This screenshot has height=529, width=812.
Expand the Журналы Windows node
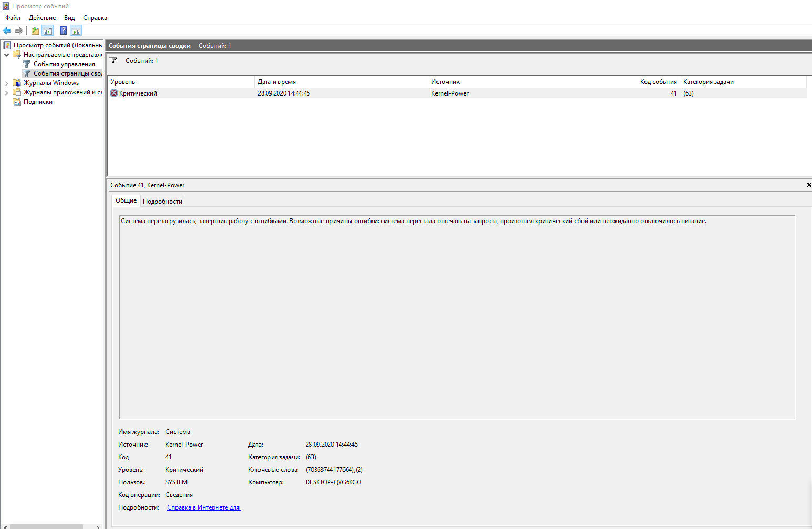point(6,83)
